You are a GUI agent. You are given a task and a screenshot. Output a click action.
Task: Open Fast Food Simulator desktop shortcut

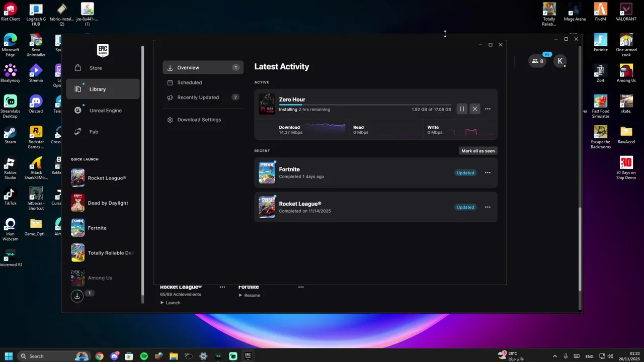(601, 107)
